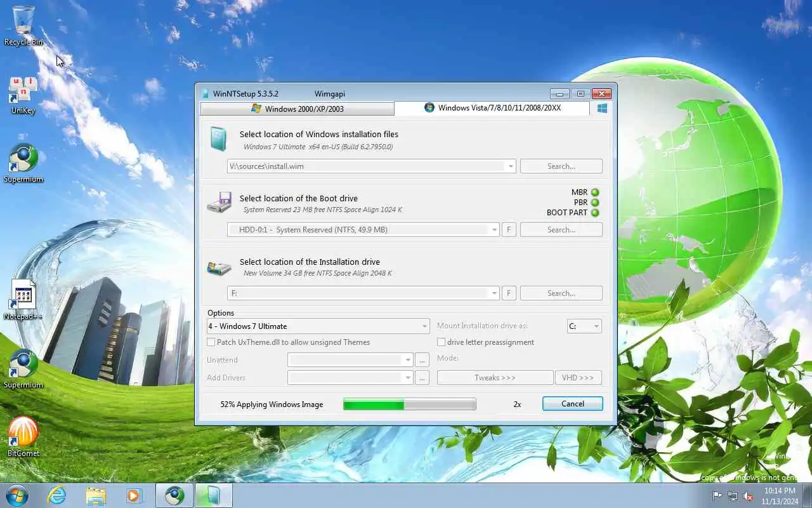
Task: Open the Windows Start menu
Action: 17,495
